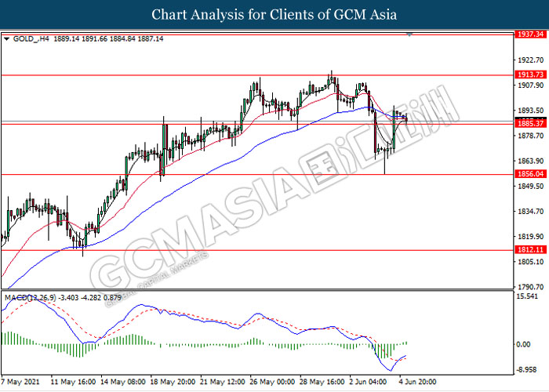Click the 2 Jun 04:00 time label
The height and width of the screenshot is (392, 549).
(368, 382)
